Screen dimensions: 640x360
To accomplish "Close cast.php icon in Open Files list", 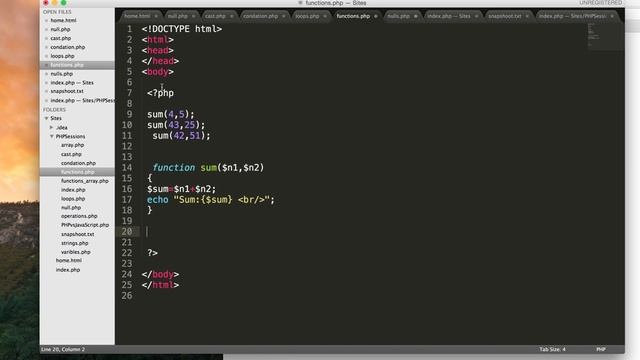I will pyautogui.click(x=46, y=38).
